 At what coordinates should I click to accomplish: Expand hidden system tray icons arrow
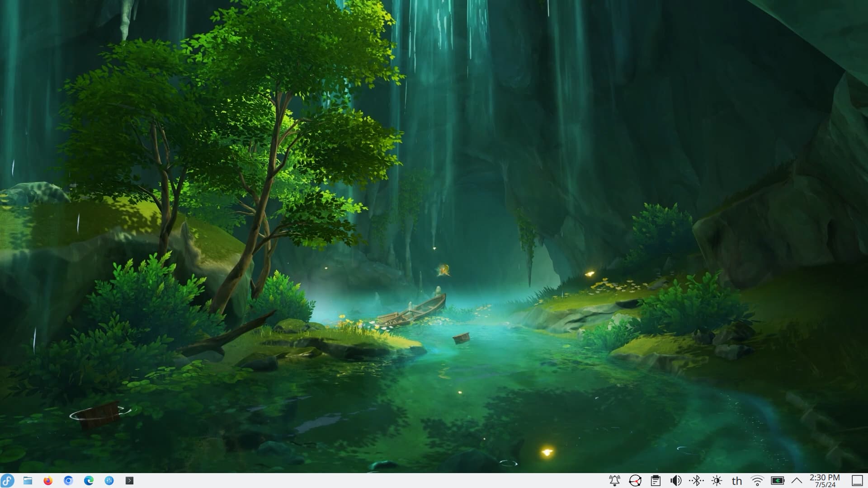coord(797,480)
